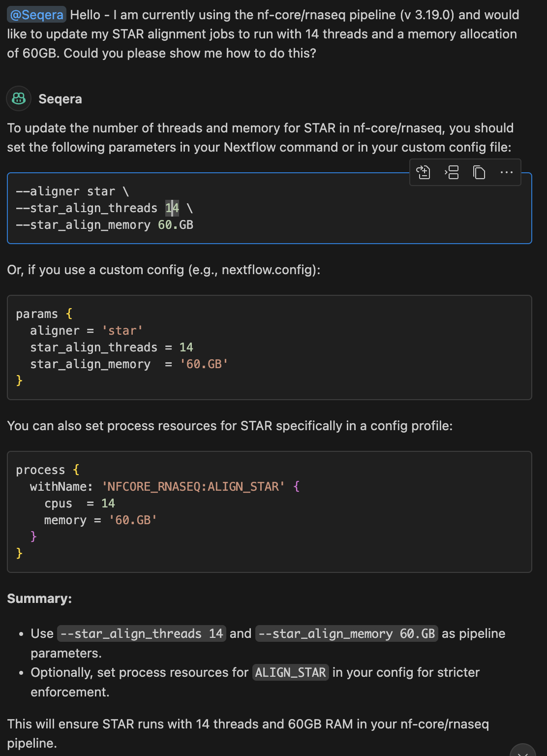Click the @Seqera mention tag
547x756 pixels.
(36, 15)
